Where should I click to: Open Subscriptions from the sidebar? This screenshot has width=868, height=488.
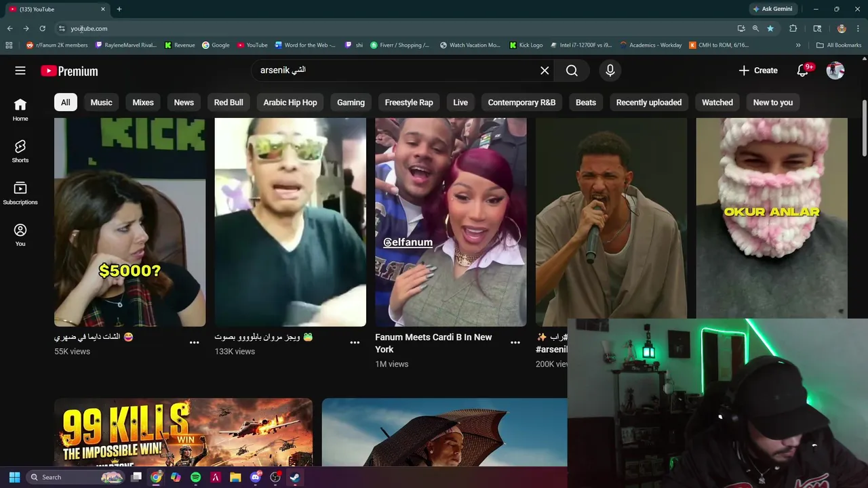(x=20, y=193)
